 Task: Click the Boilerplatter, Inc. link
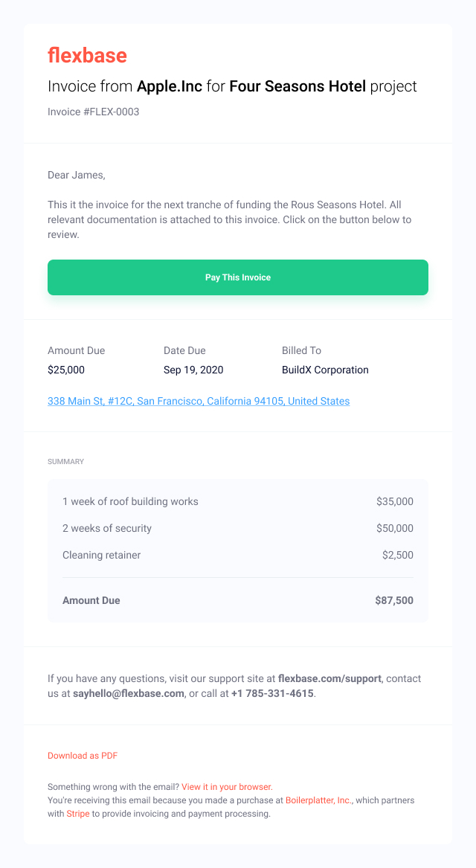pos(319,800)
